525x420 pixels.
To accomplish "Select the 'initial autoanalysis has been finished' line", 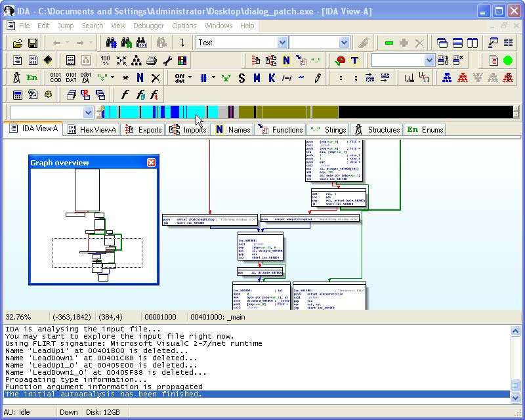I will click(x=257, y=394).
